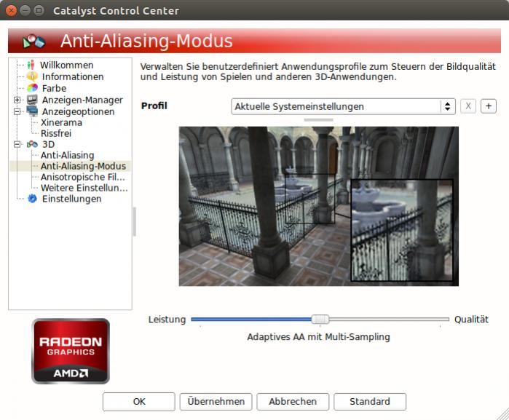
Task: Open Anisotropische Fil... page
Action: 83,177
